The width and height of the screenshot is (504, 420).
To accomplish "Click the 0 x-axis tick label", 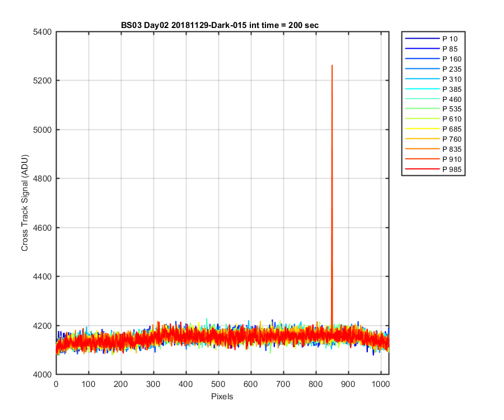I will [56, 384].
